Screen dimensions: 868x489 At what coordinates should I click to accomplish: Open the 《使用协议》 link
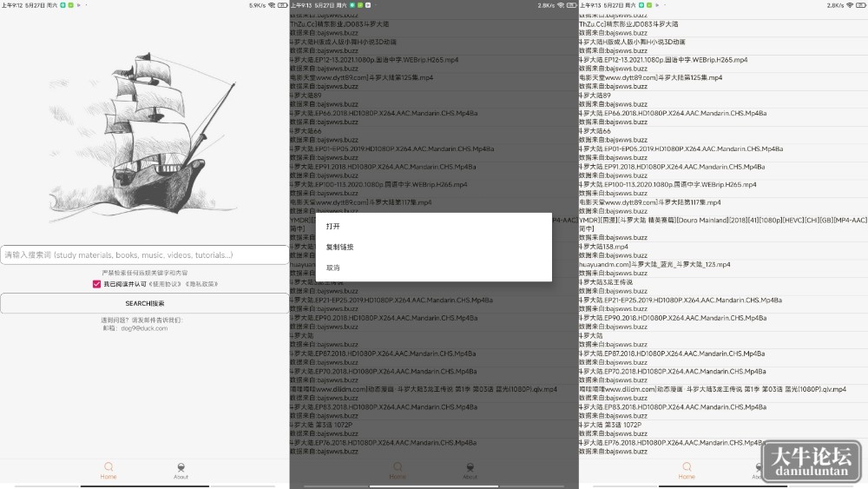164,284
